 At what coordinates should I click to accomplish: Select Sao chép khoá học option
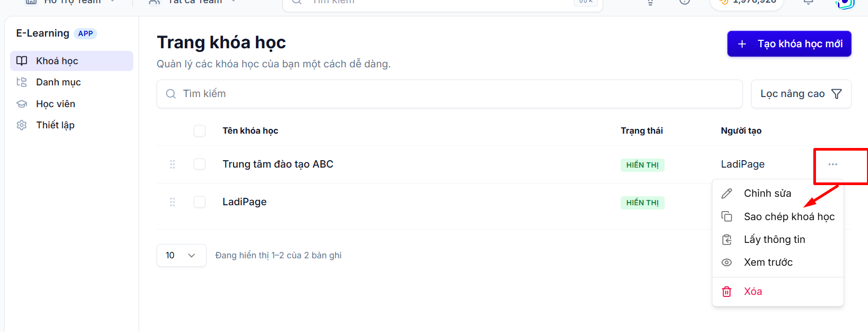pos(778,216)
